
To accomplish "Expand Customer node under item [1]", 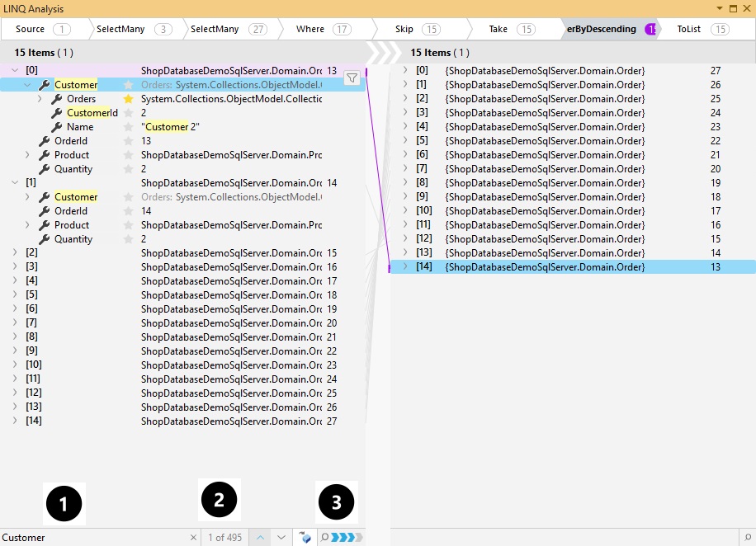I will (x=27, y=197).
